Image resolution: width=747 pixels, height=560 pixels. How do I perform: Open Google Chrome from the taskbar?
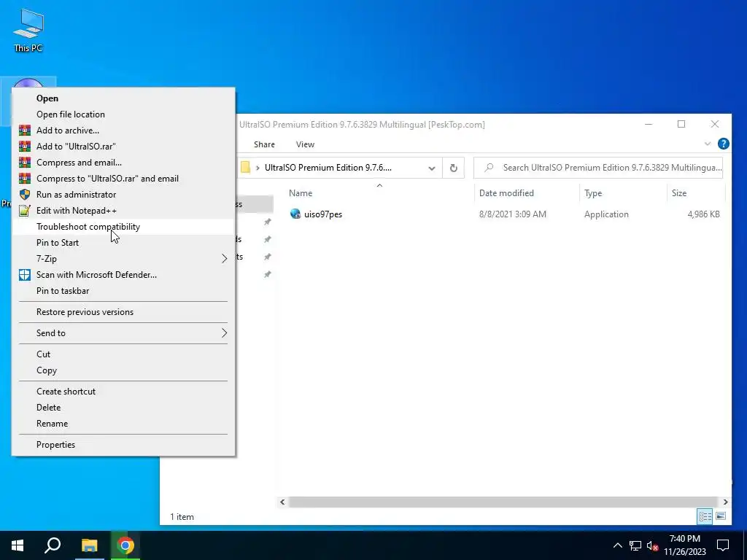pos(125,545)
